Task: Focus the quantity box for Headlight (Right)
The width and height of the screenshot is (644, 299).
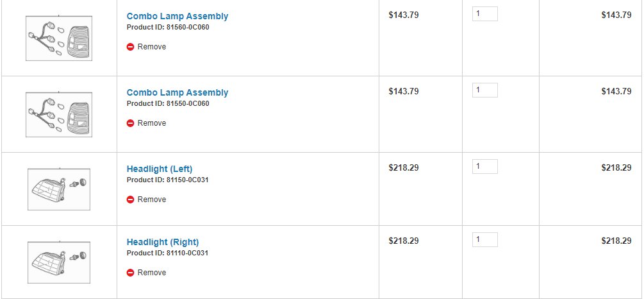Action: point(484,239)
